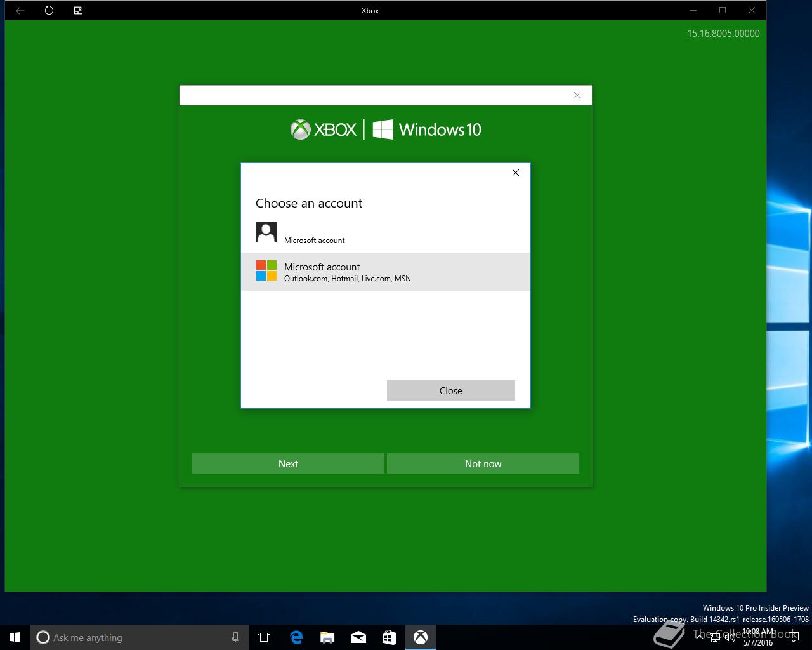Open the Mail app from taskbar
The height and width of the screenshot is (650, 812).
(x=358, y=637)
